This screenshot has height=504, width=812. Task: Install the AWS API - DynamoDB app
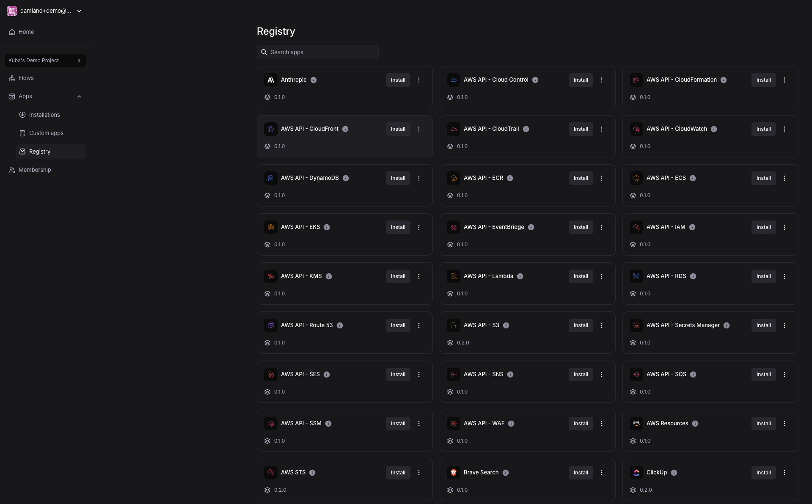coord(398,178)
